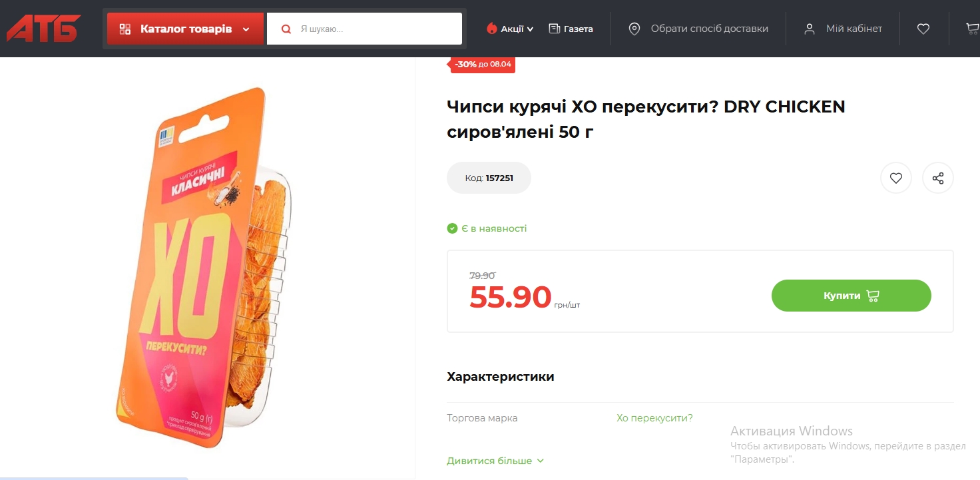Add product to favorites with heart button
Image resolution: width=980 pixels, height=480 pixels.
(x=895, y=178)
